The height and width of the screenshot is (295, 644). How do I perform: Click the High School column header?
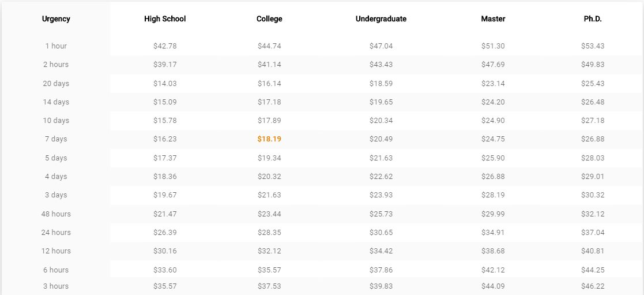[165, 19]
